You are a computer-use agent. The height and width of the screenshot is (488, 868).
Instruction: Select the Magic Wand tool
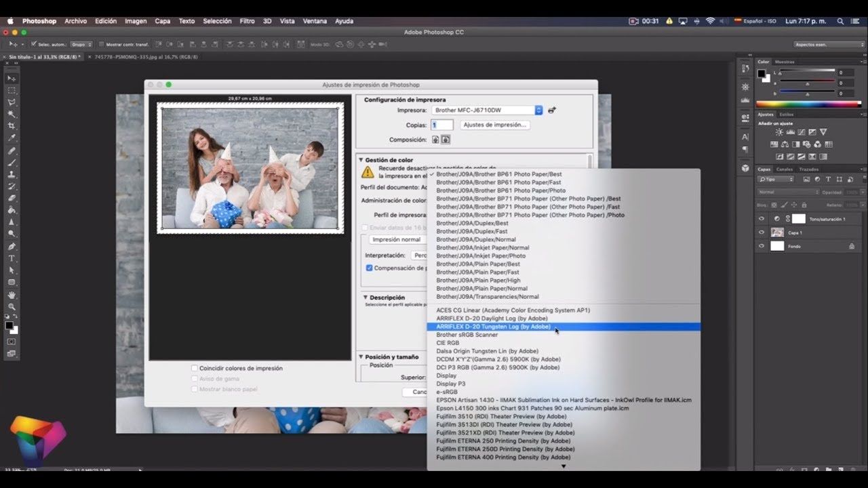pos(12,114)
